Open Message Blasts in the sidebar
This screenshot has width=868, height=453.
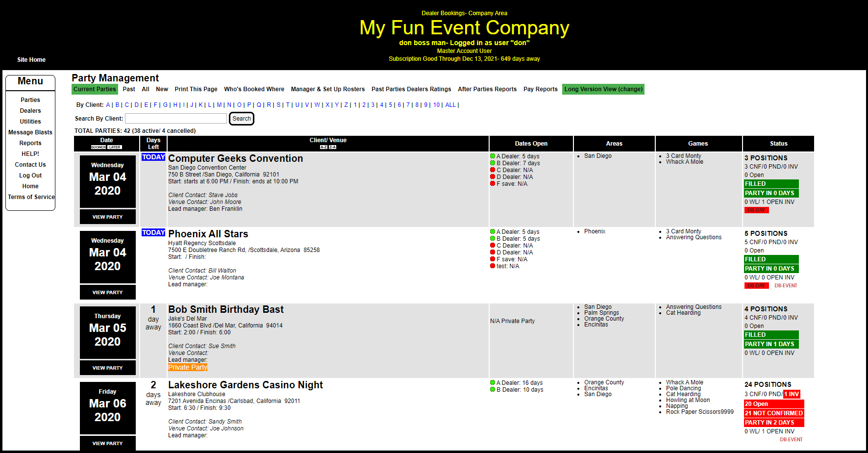[30, 132]
